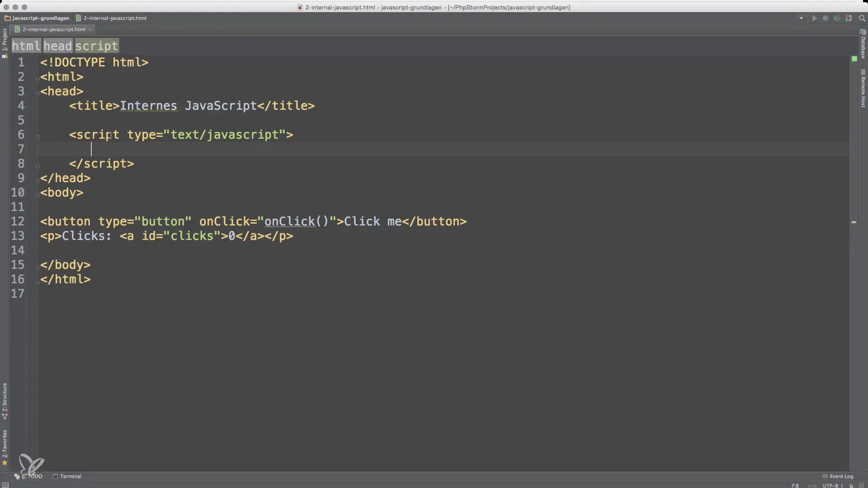The height and width of the screenshot is (488, 868).
Task: Click the 7:8 cursor position indicator
Action: click(795, 485)
